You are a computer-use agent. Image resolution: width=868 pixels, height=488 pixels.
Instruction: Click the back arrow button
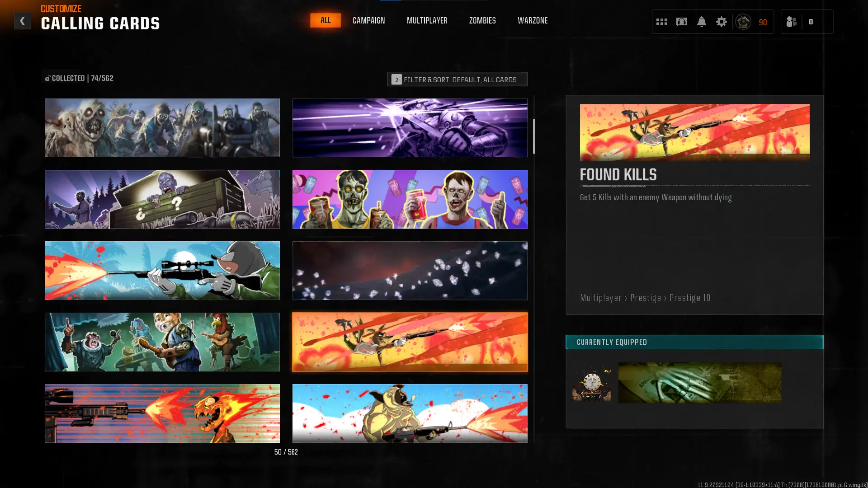(22, 21)
